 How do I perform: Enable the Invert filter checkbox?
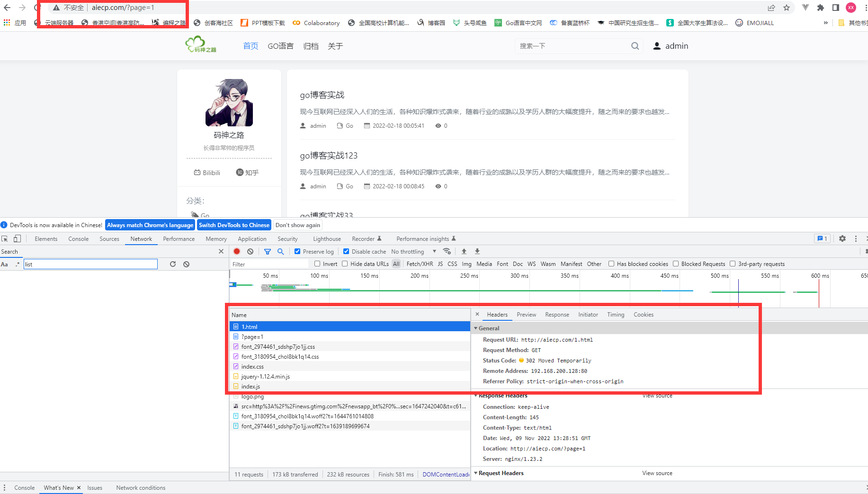pyautogui.click(x=317, y=264)
